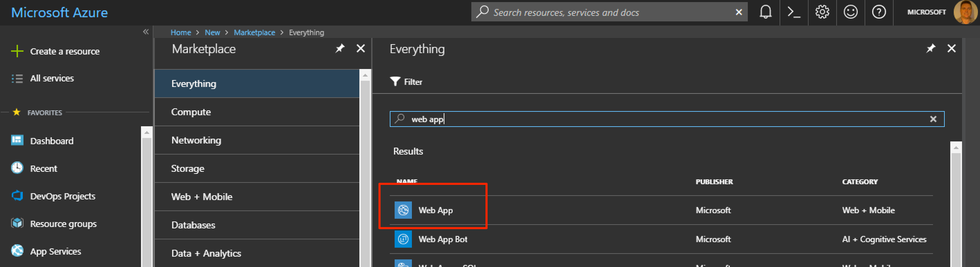Collapse the left sidebar menu

pos(146,32)
